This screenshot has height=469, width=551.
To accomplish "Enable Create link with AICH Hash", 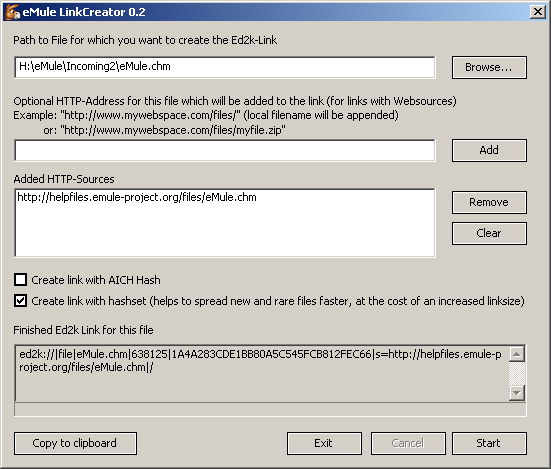I will [x=20, y=280].
